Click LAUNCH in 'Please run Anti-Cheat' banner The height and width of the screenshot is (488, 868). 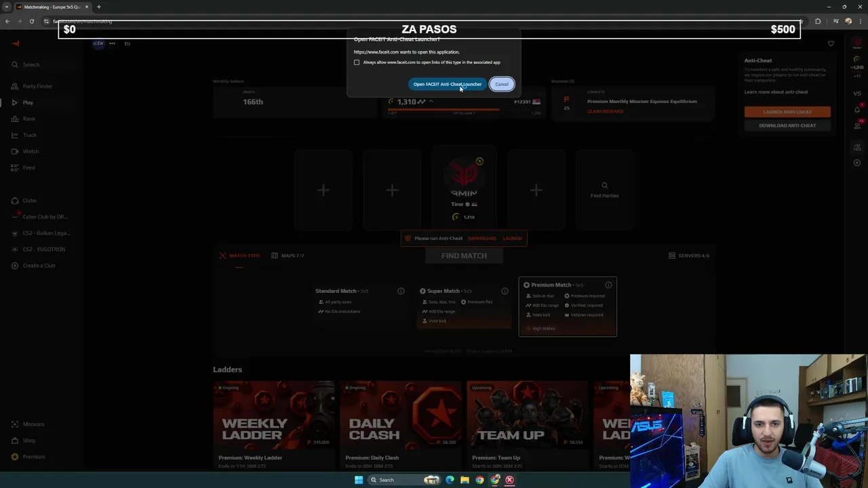point(512,239)
